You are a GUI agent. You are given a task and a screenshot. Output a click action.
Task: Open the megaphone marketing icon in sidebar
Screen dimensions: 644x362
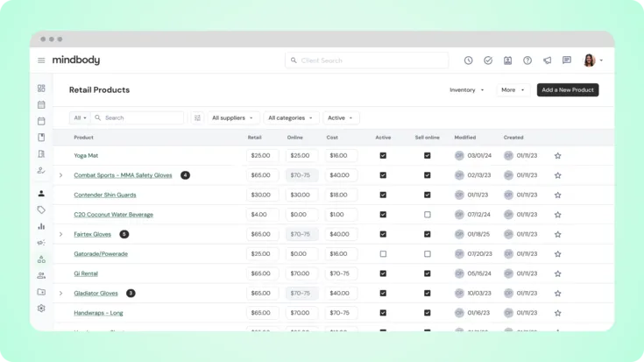(41, 243)
